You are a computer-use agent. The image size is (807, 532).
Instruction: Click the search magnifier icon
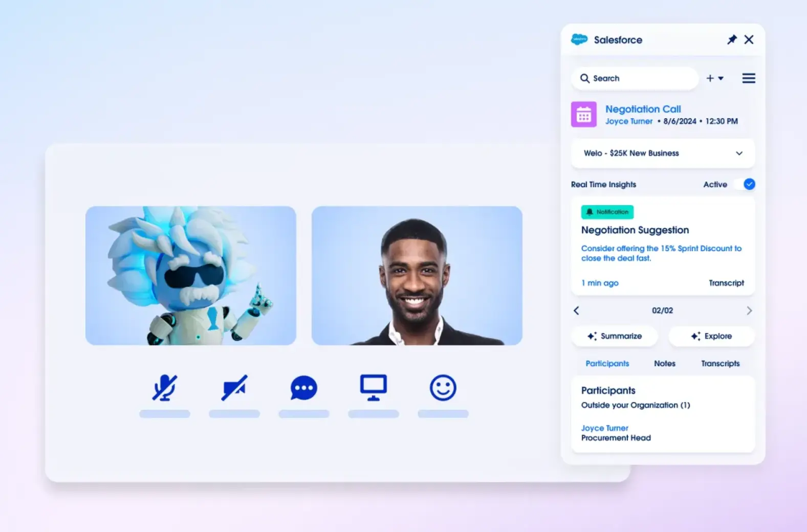point(584,78)
